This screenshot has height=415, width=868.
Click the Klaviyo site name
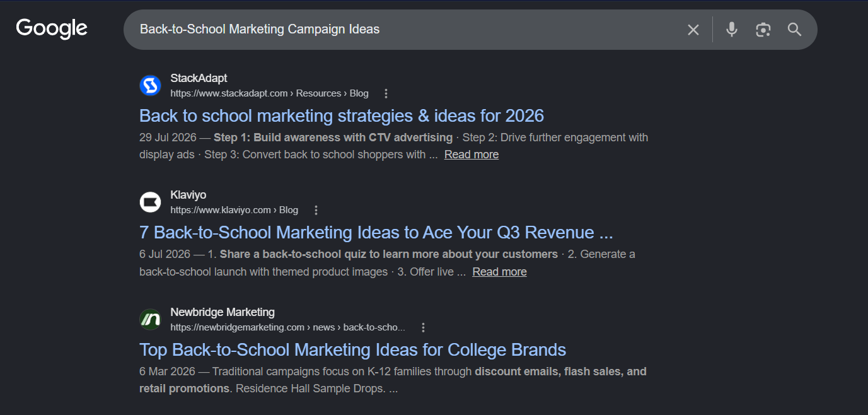point(188,195)
